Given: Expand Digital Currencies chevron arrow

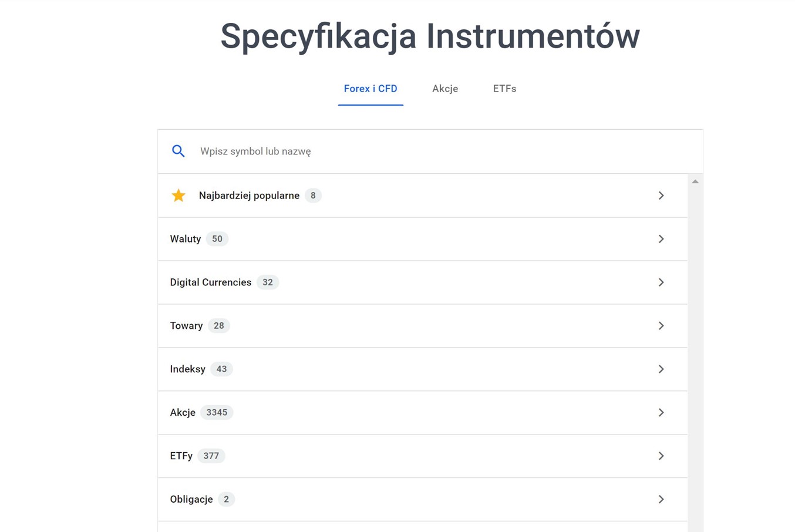Looking at the screenshot, I should point(661,282).
